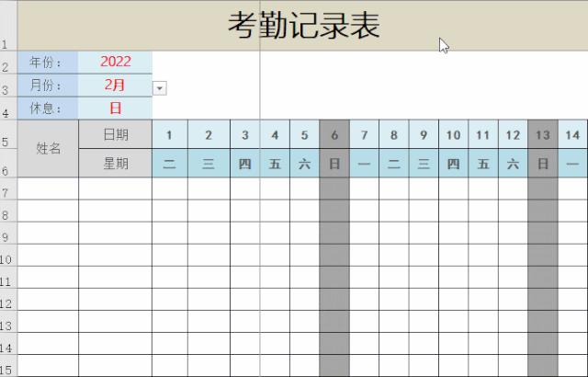Select the 姓名 header cell
The width and height of the screenshot is (588, 377).
[x=48, y=149]
